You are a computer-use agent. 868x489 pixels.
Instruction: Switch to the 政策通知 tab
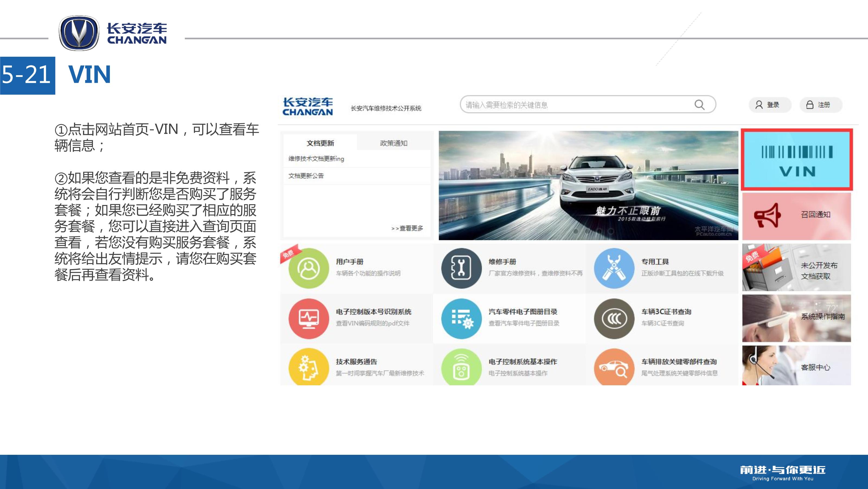[x=394, y=143]
